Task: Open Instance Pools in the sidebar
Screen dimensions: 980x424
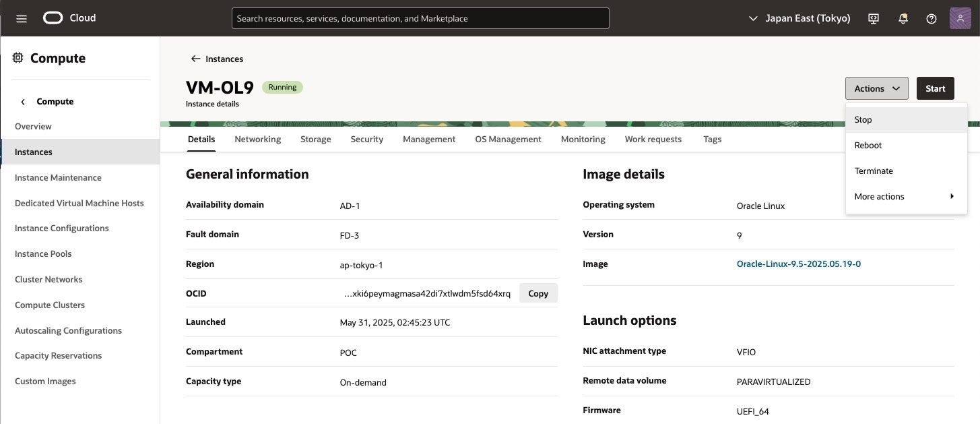Action: [43, 254]
